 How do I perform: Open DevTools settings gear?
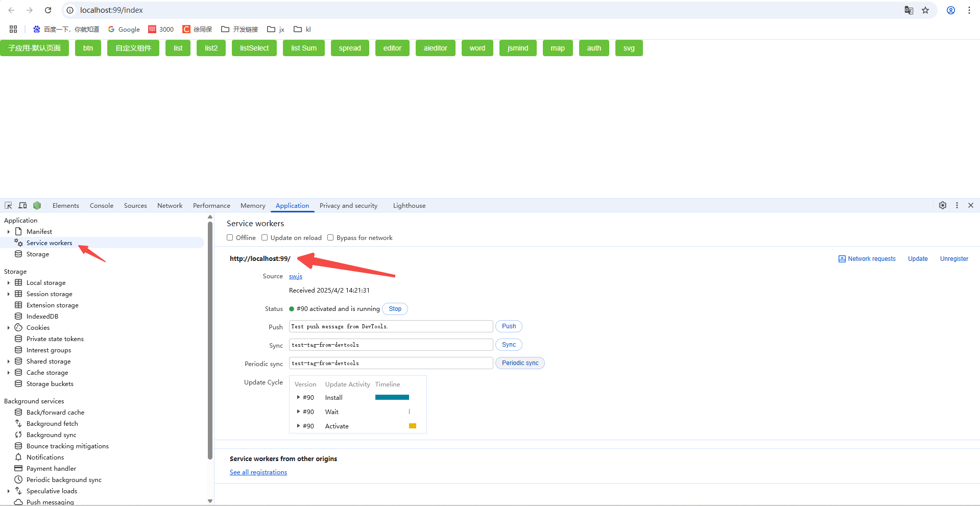942,205
